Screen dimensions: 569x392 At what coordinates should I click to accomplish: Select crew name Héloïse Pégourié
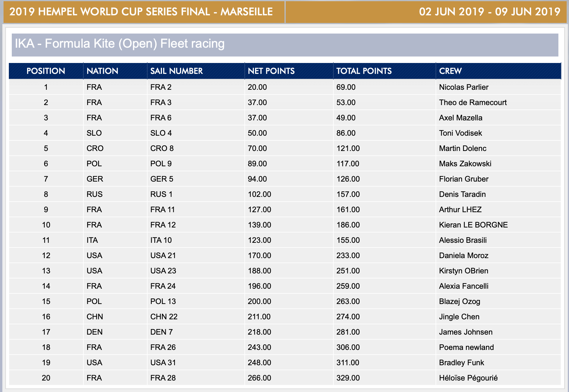[468, 378]
